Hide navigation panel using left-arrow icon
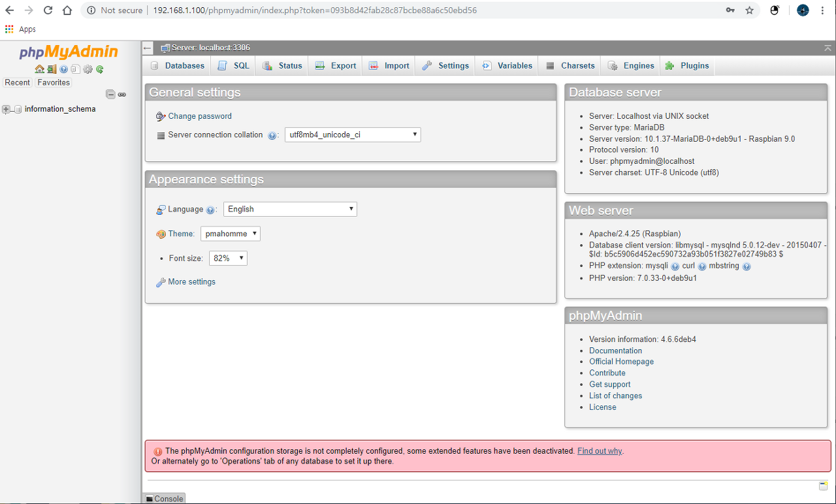Image resolution: width=836 pixels, height=504 pixels. 148,48
